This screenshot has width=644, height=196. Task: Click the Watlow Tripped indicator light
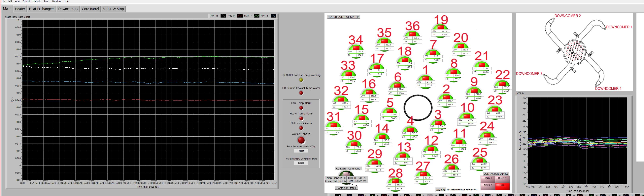click(301, 140)
